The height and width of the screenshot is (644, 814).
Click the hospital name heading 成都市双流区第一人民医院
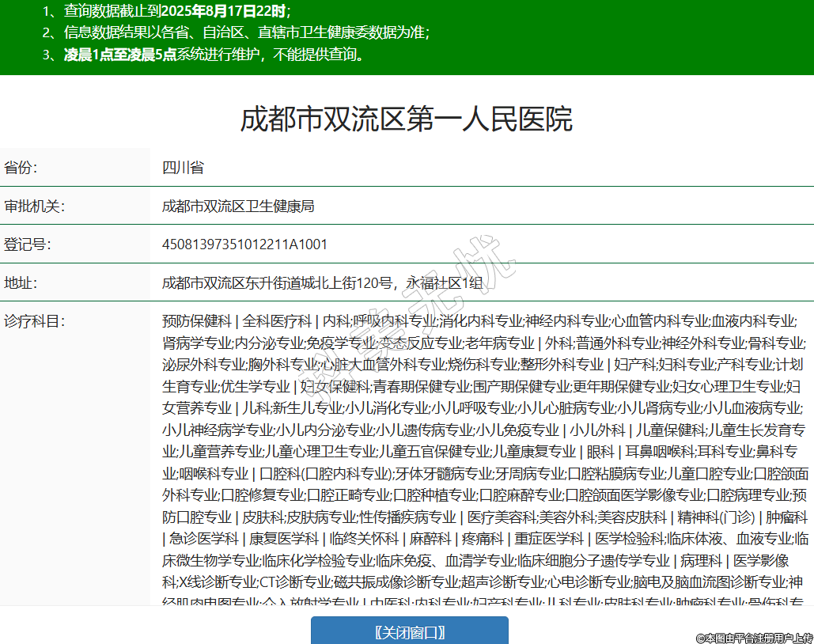coord(407,119)
